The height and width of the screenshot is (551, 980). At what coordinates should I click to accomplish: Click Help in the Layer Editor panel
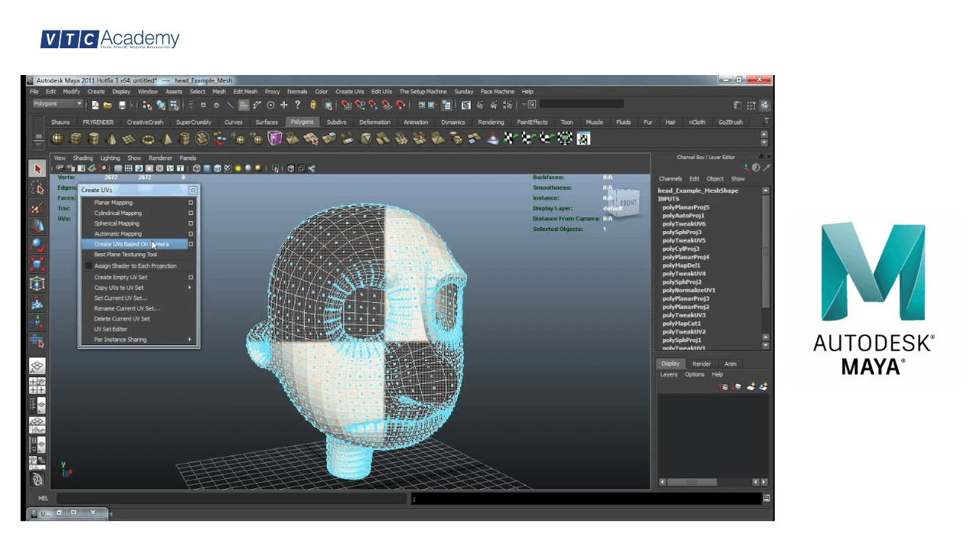click(x=717, y=374)
